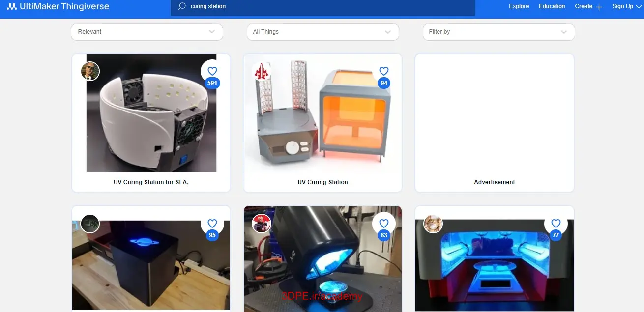Like the UV Curing Station for SLA card
Screen dimensions: 644x312
click(212, 71)
